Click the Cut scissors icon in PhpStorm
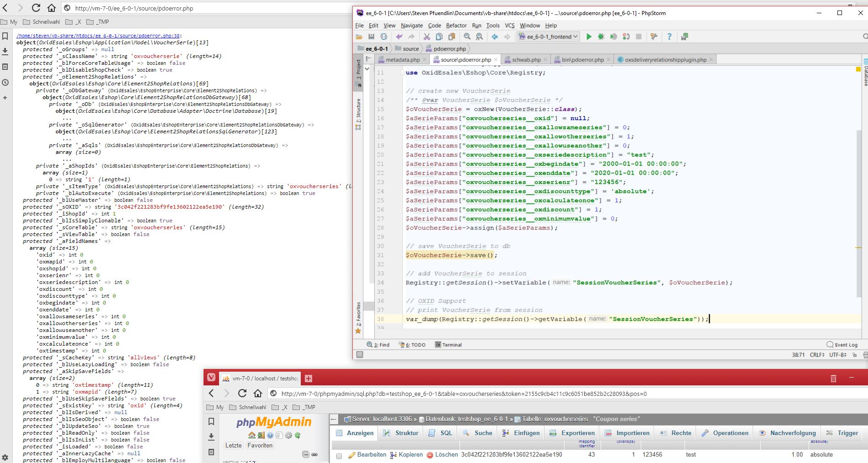 point(427,37)
